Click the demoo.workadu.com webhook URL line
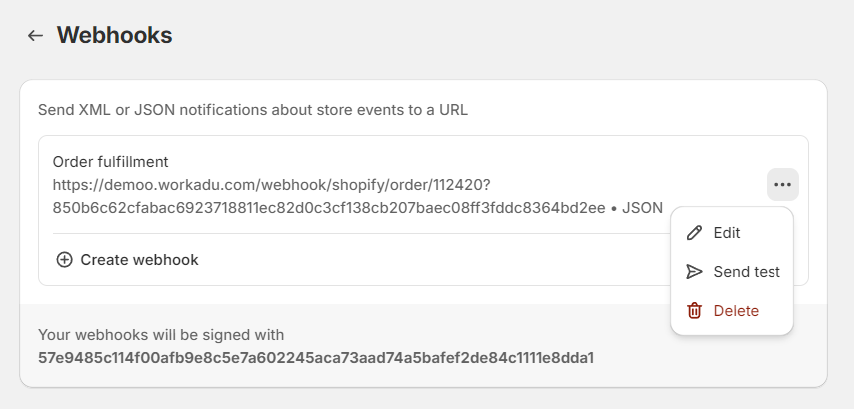The image size is (854, 409). (270, 185)
